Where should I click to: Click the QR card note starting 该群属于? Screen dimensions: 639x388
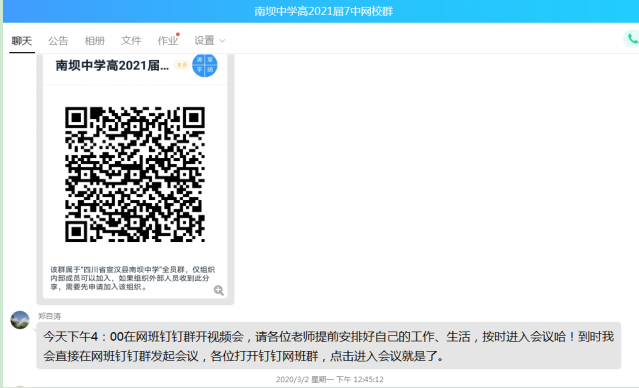click(x=132, y=278)
